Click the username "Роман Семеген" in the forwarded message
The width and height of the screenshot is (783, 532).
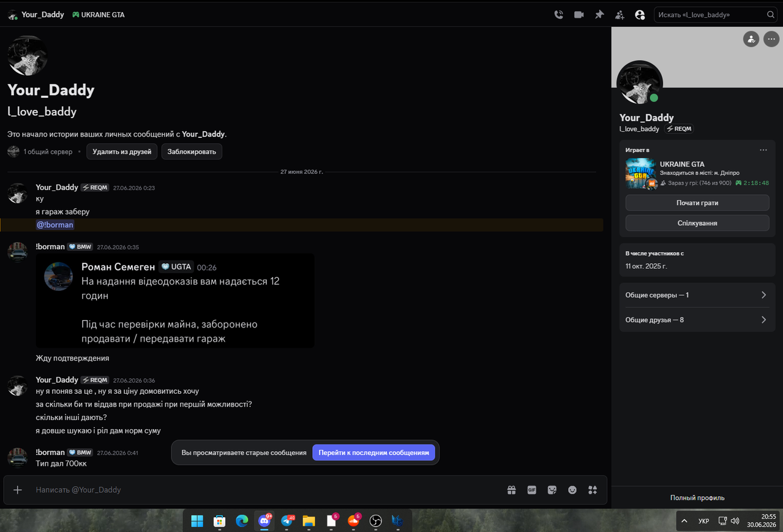(x=118, y=267)
